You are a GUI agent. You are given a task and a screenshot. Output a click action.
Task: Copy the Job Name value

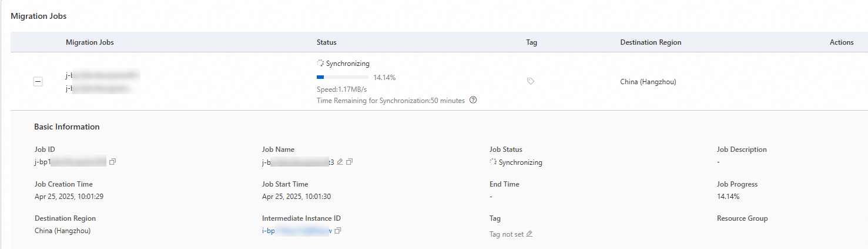click(x=349, y=162)
